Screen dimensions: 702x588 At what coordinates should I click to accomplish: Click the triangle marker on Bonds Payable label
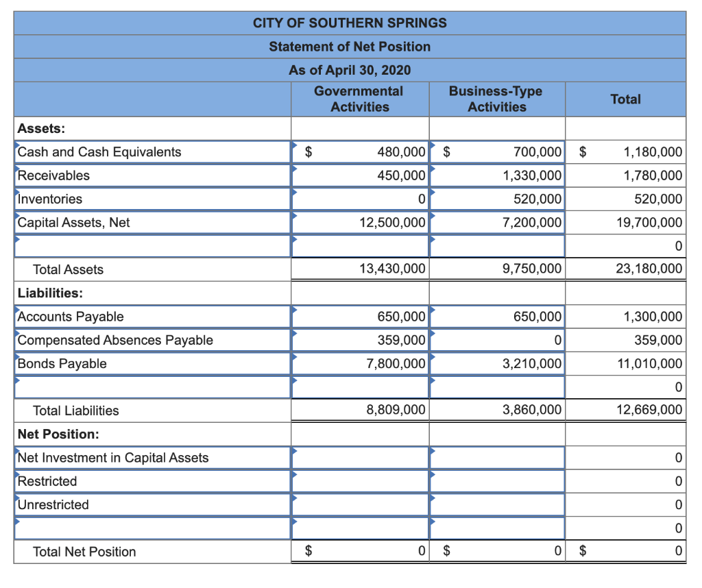pyautogui.click(x=18, y=356)
